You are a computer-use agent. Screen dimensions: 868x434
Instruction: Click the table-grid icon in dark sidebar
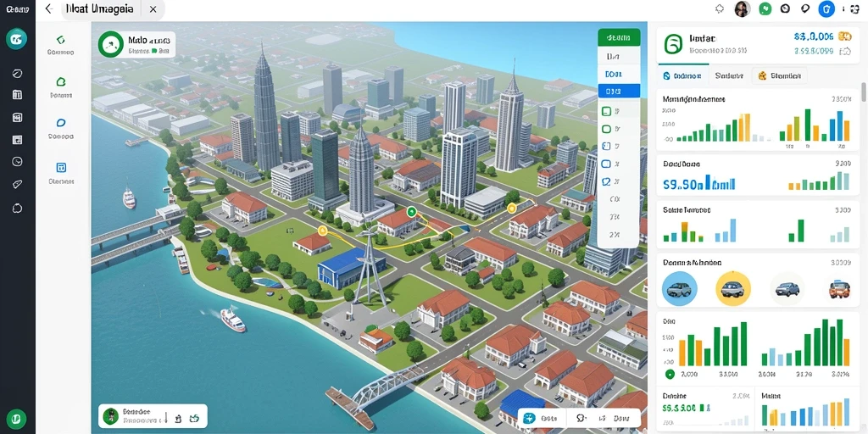click(x=17, y=95)
